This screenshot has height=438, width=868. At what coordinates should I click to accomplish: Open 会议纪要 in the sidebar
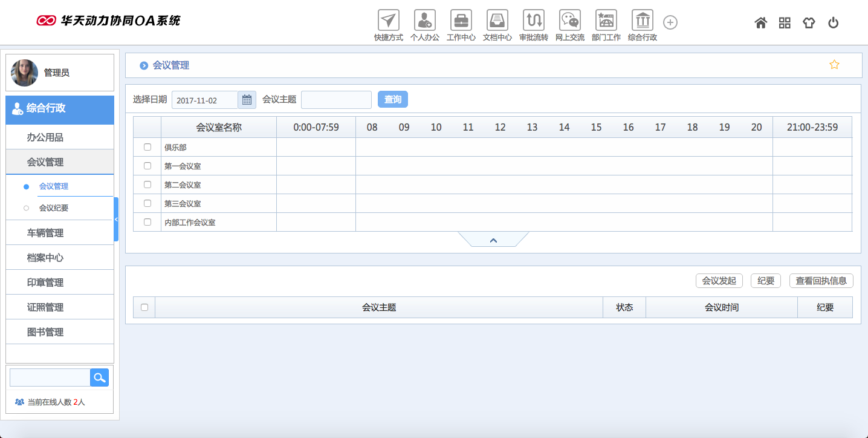[x=54, y=208]
